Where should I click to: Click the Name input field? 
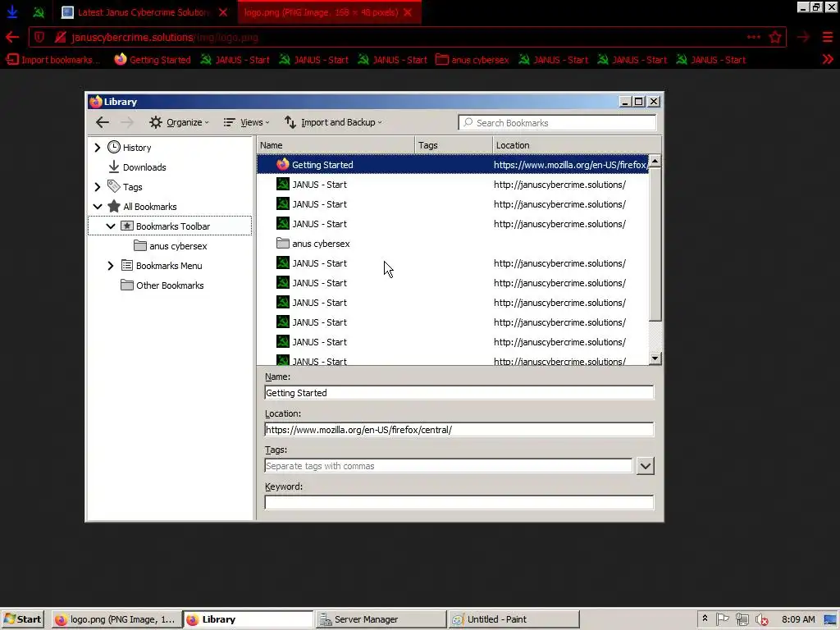point(459,393)
